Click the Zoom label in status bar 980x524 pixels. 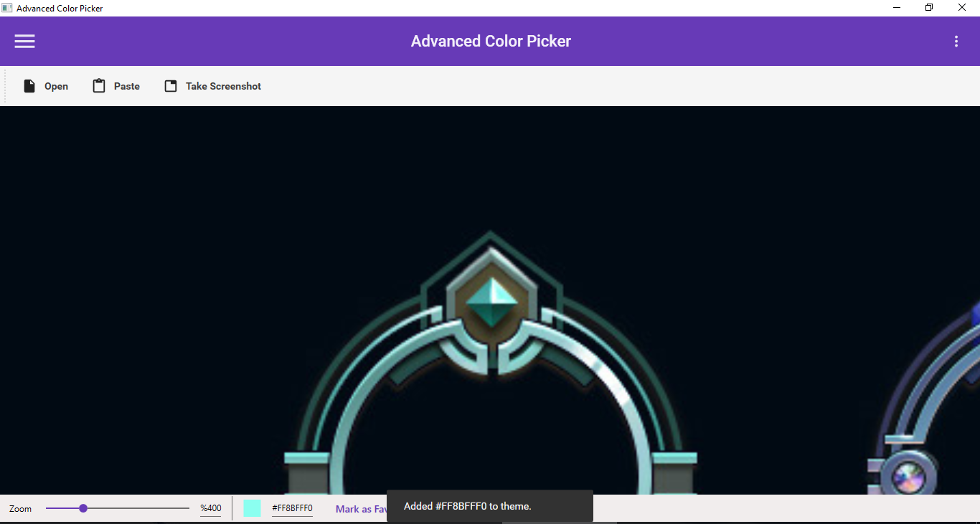point(21,509)
